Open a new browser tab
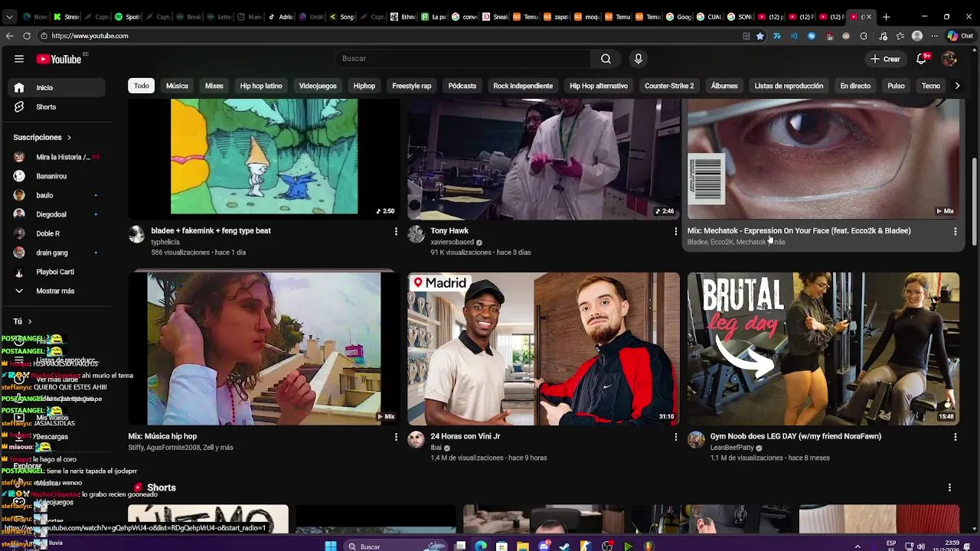980x551 pixels. point(886,17)
